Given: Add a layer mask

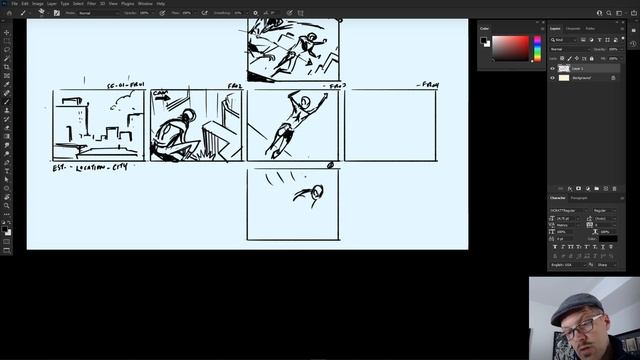Looking at the screenshot, I should (x=578, y=189).
